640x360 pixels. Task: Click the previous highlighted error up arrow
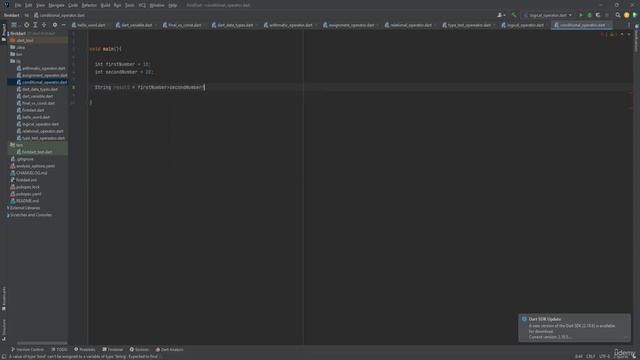coord(622,35)
